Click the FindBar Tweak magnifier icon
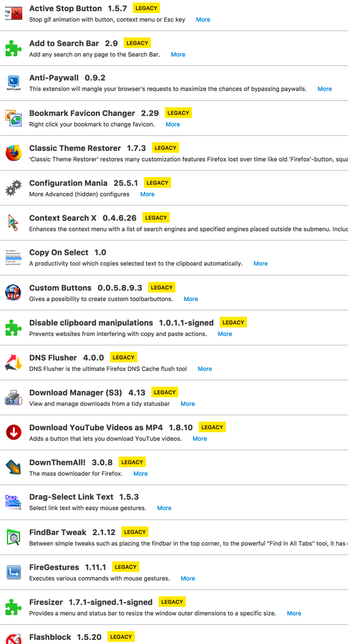Viewport: 348px width, 644px height. click(13, 537)
